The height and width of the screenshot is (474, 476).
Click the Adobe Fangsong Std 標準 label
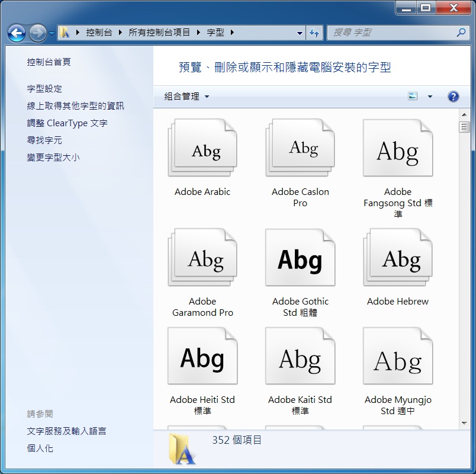(398, 203)
